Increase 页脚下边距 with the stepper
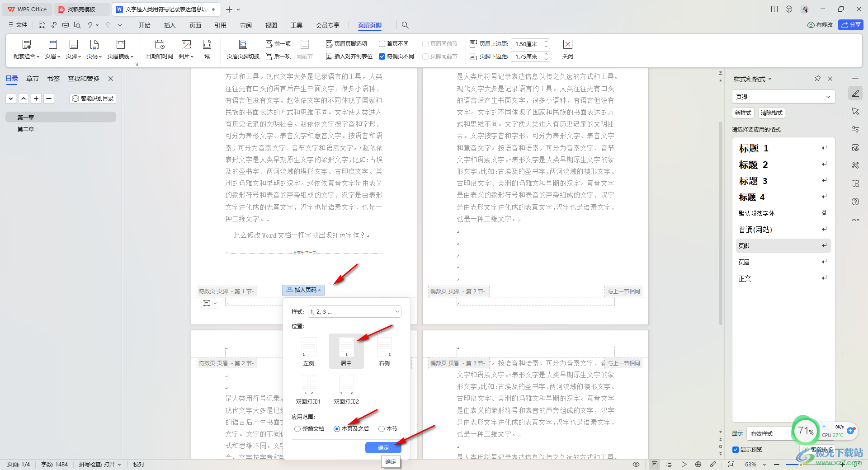The height and width of the screenshot is (470, 868). coord(546,54)
